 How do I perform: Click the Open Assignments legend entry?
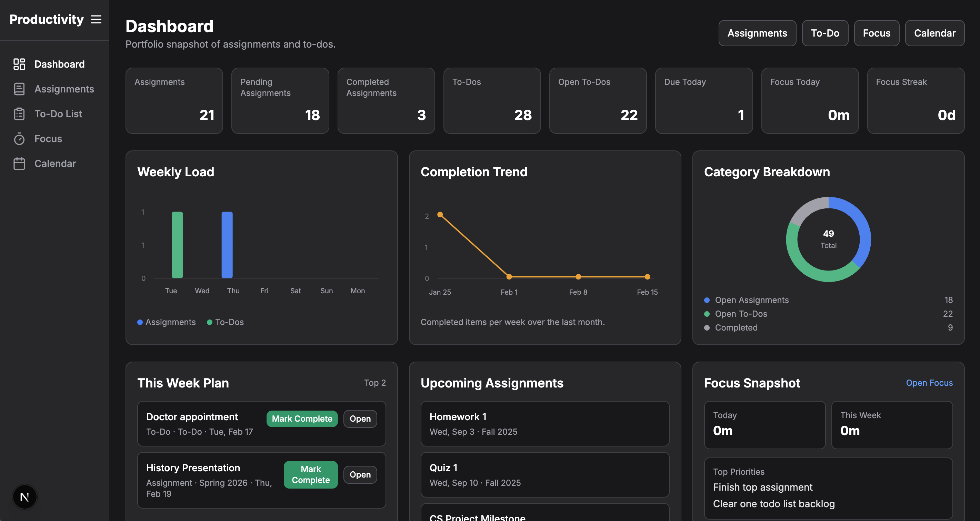tap(828, 300)
